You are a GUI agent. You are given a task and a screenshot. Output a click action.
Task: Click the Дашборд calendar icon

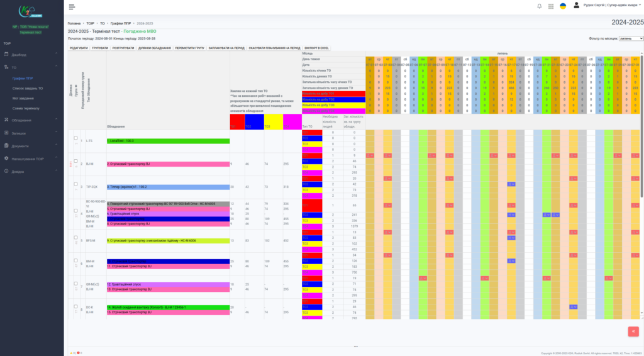pyautogui.click(x=6, y=55)
